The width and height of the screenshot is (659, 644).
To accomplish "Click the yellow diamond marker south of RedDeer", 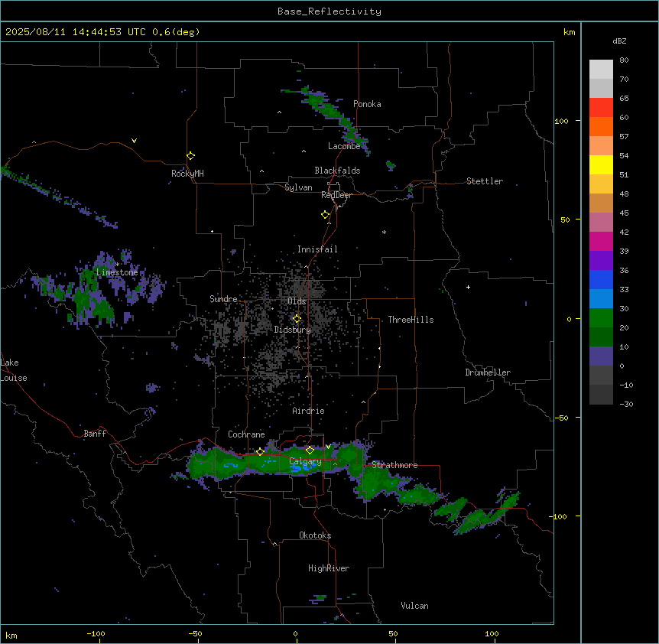I will (x=325, y=215).
